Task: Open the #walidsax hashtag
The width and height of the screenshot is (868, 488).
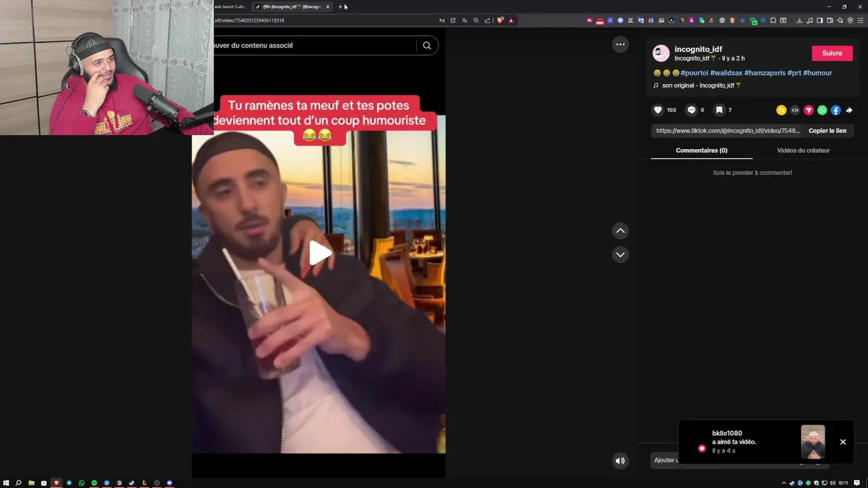Action: pos(726,73)
